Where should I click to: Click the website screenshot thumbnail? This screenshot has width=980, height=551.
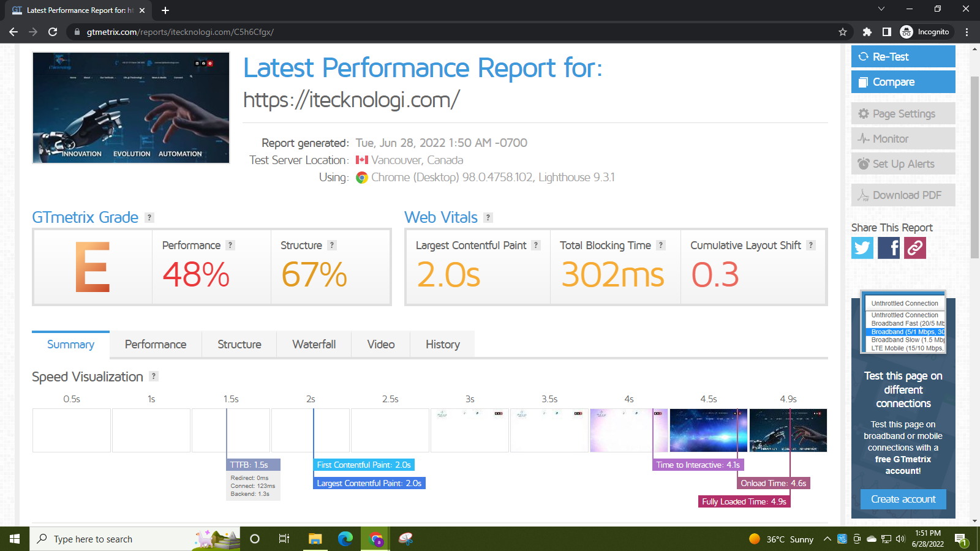click(x=131, y=108)
